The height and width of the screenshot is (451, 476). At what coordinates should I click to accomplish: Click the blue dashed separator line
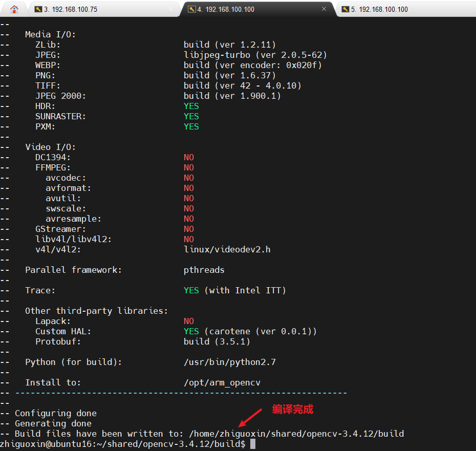tap(179, 393)
